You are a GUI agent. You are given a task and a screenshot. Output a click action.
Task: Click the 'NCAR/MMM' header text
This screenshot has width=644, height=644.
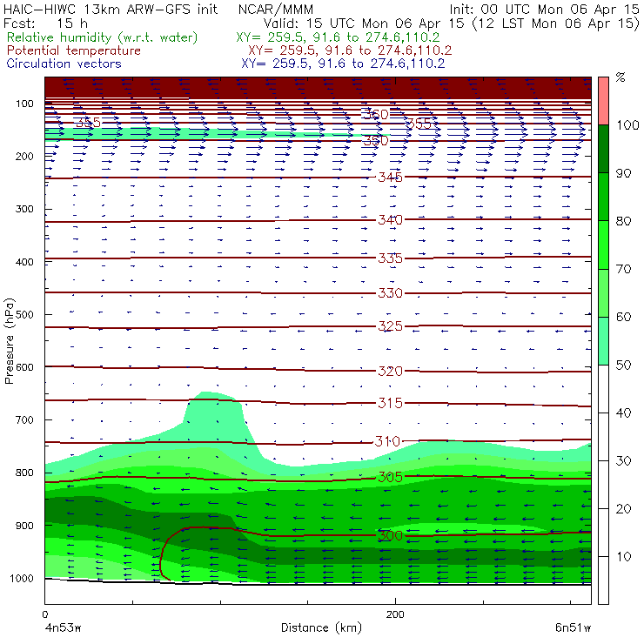[x=276, y=10]
